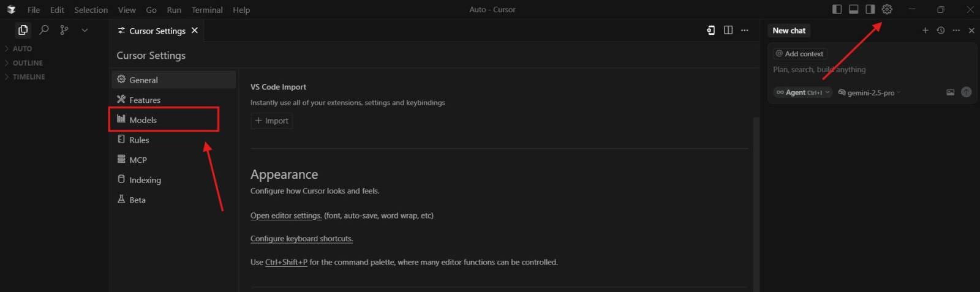Click the Import button for VS Code
Viewport: 980px width, 292px height.
pos(271,121)
